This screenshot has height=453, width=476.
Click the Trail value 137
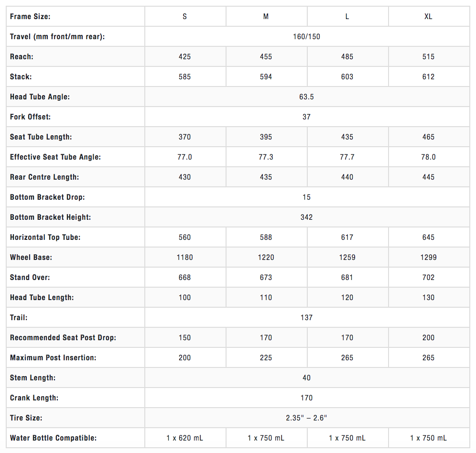(x=306, y=318)
